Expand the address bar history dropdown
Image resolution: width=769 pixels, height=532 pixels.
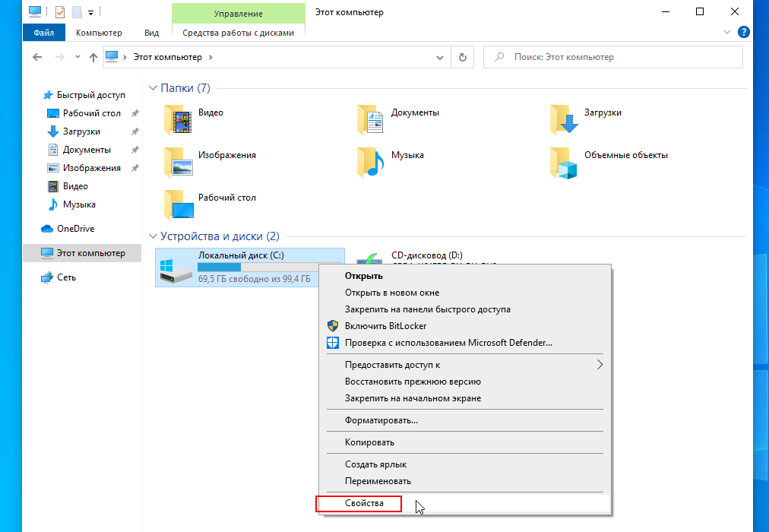440,57
